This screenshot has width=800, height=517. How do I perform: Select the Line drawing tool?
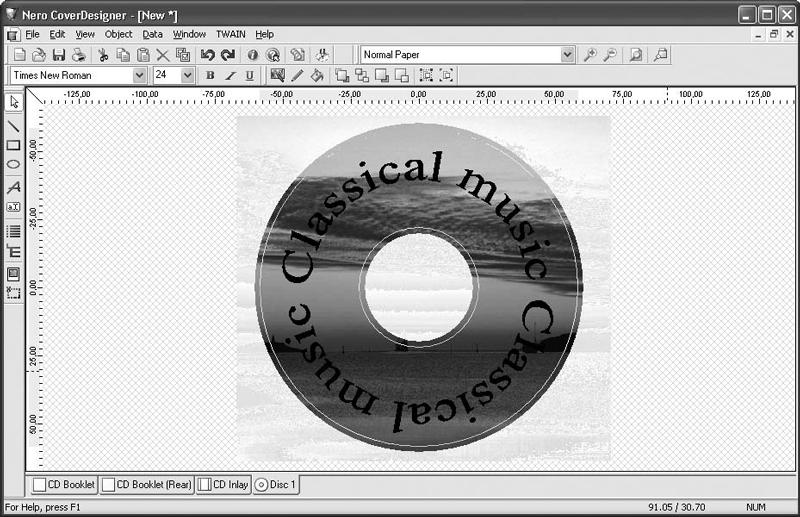pyautogui.click(x=14, y=126)
